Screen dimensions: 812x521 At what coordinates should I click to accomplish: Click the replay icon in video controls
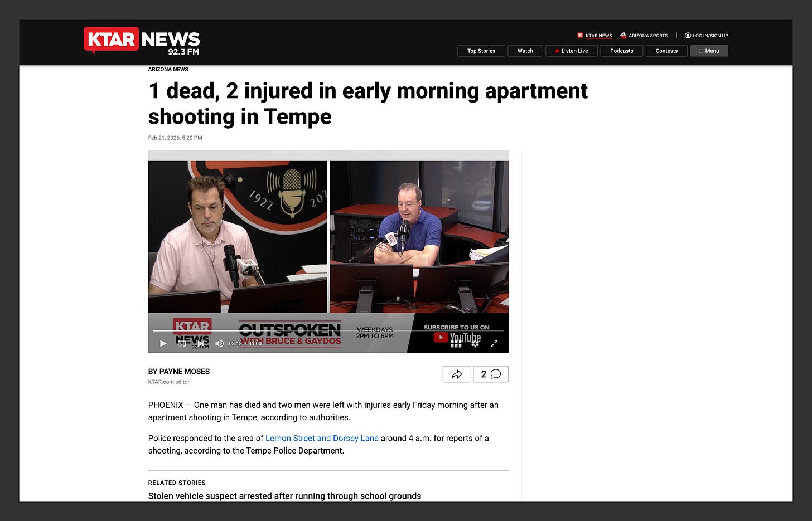pyautogui.click(x=182, y=343)
